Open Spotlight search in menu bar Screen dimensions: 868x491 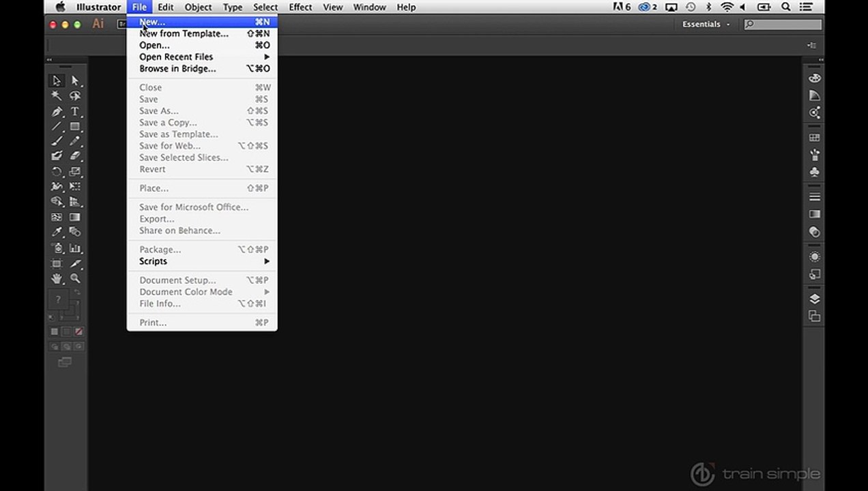786,7
